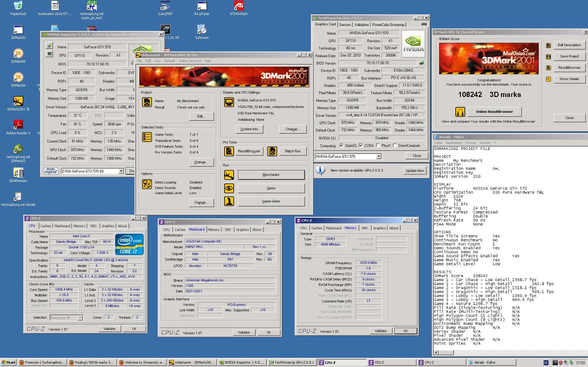Open 3DMark03 desktop icon

click(x=18, y=30)
